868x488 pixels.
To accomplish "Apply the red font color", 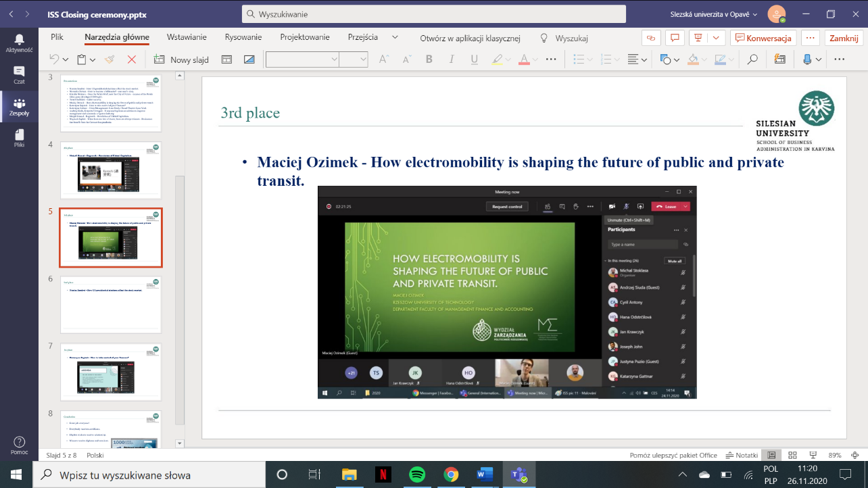I will 524,59.
